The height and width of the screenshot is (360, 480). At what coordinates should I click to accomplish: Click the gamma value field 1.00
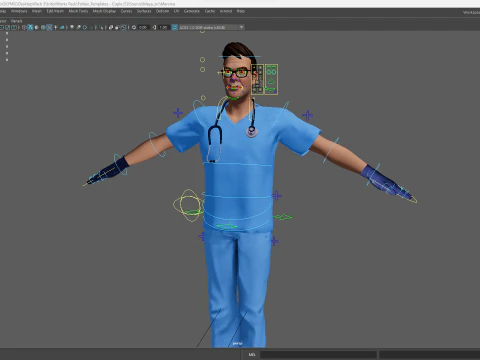point(163,27)
